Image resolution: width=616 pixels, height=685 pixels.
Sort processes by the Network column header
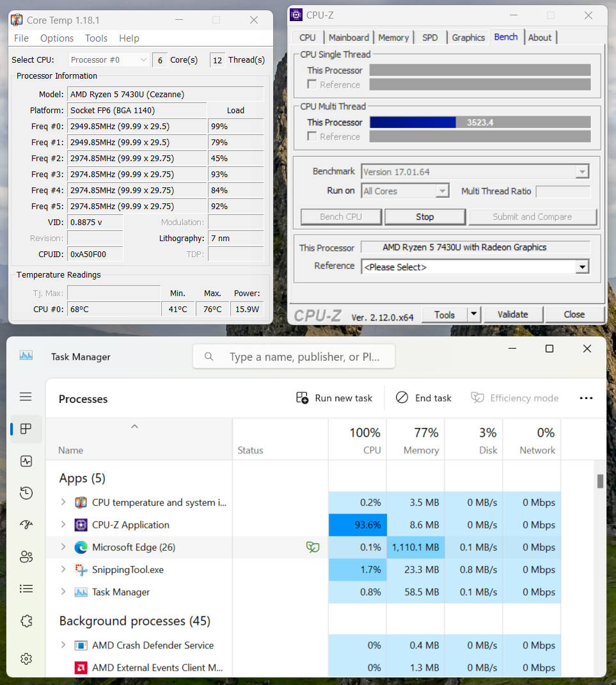tap(532, 439)
